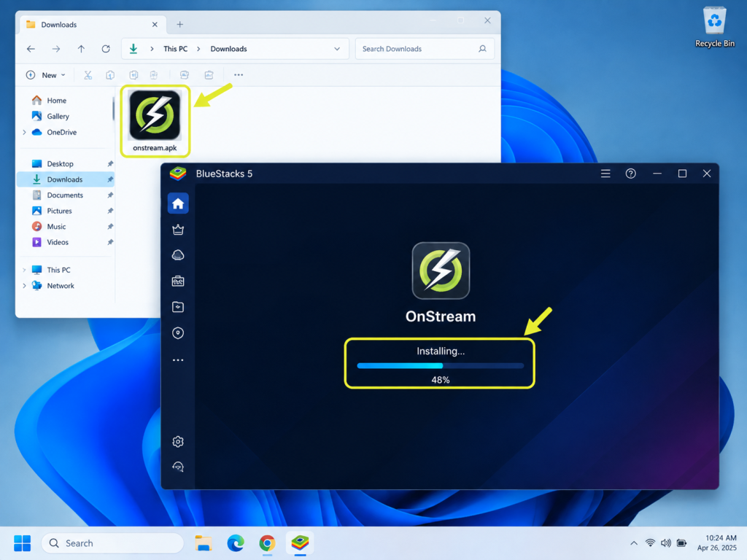
Task: Go up one folder level in Explorer
Action: tap(81, 49)
